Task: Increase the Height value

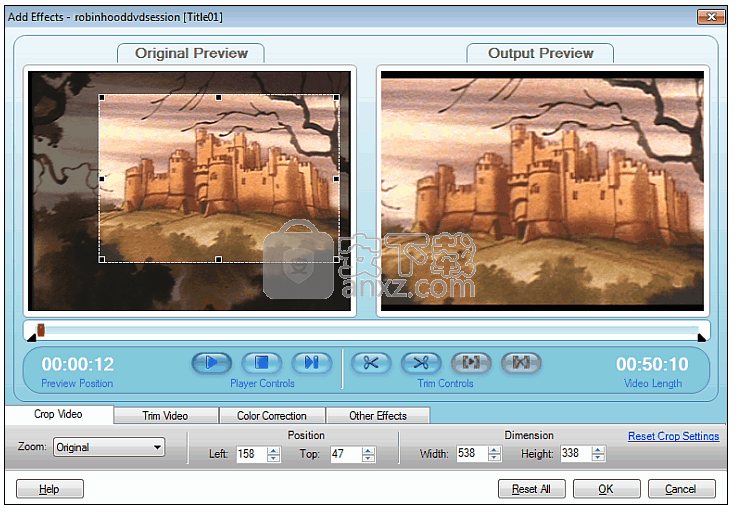Action: click(x=598, y=450)
